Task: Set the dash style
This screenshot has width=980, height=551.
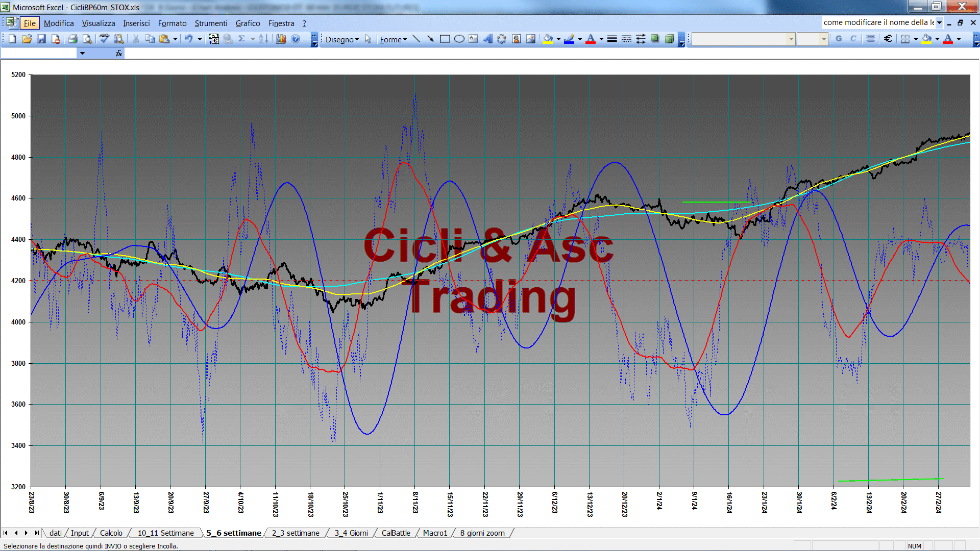Action: [x=626, y=39]
